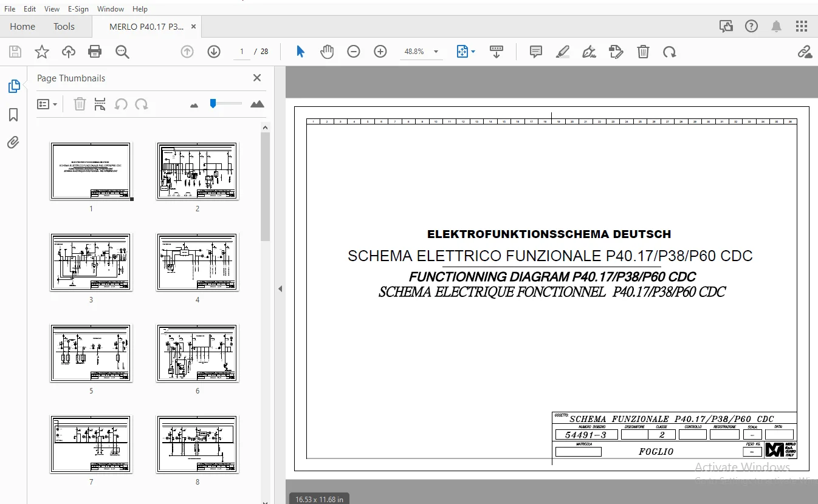The width and height of the screenshot is (818, 504).
Task: Open the E-Sign menu
Action: pos(78,9)
